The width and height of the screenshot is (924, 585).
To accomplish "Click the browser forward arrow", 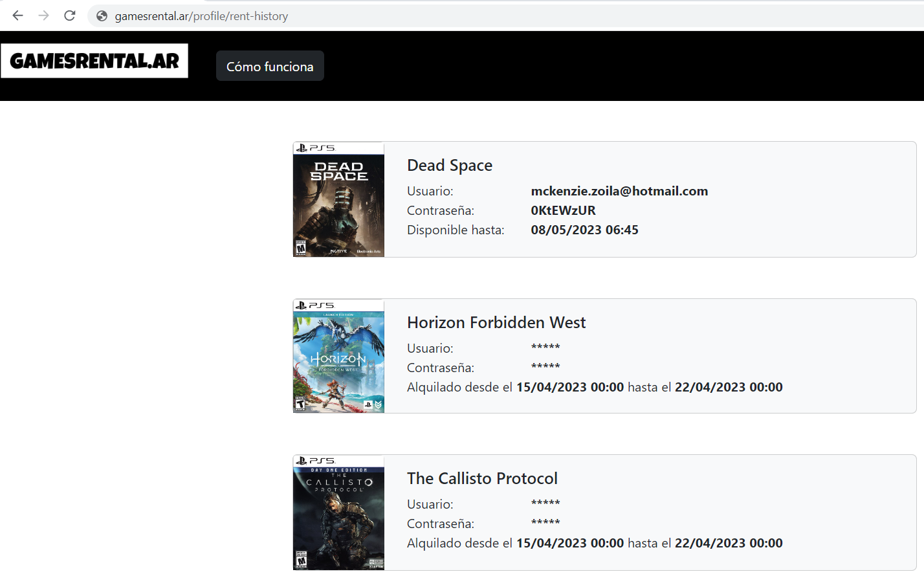I will point(43,16).
